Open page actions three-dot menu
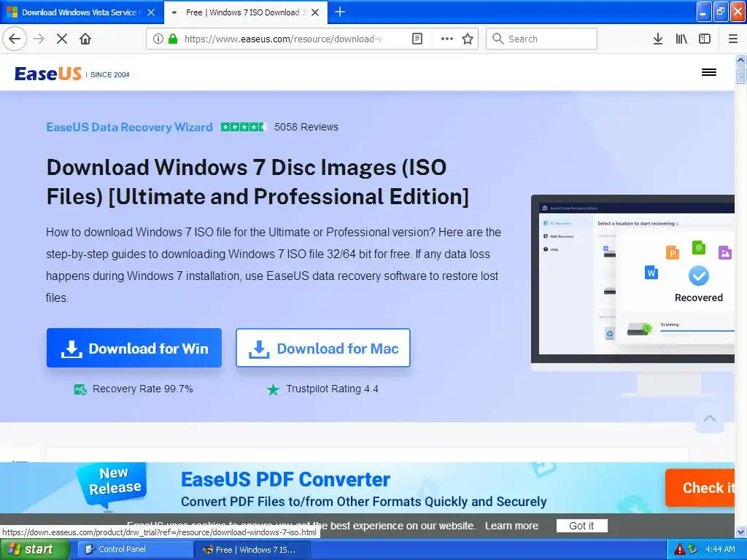The height and width of the screenshot is (560, 747). 446,39
